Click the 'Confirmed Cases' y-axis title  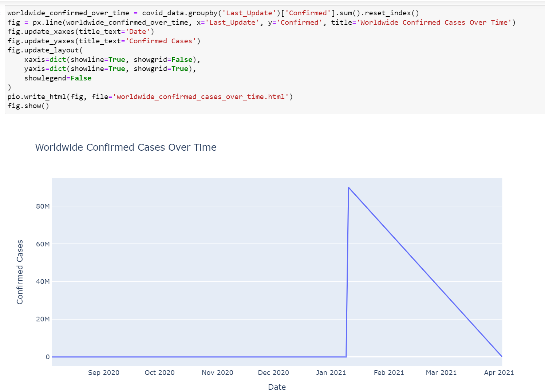20,272
